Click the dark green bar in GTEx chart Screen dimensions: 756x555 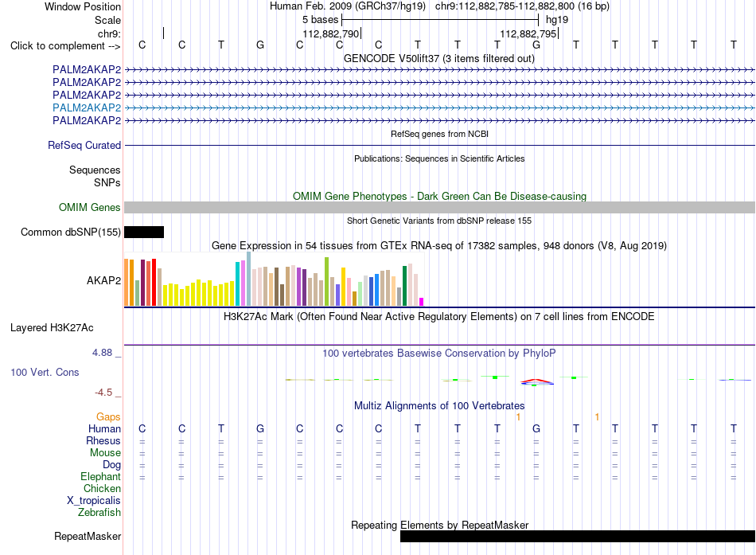coord(405,286)
